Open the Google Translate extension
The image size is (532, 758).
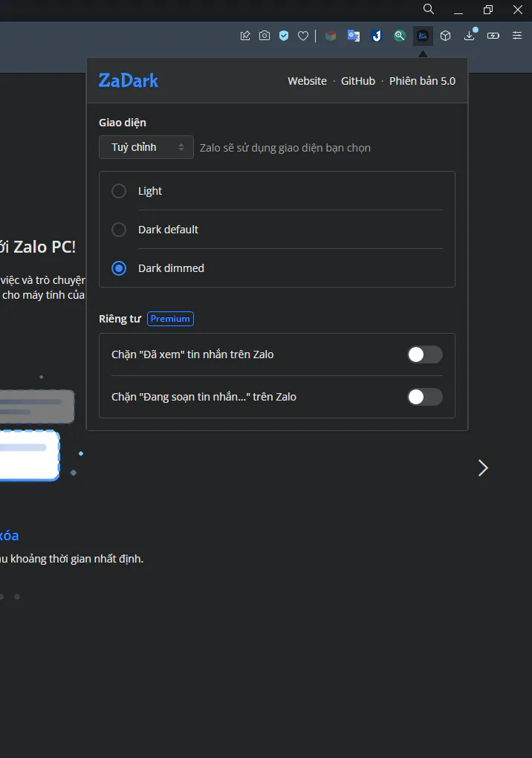354,36
